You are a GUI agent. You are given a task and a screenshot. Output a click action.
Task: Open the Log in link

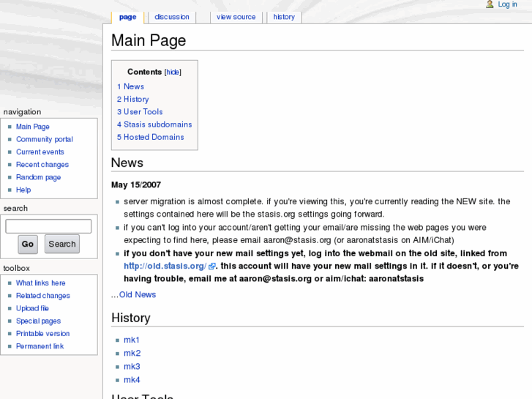tap(507, 4)
